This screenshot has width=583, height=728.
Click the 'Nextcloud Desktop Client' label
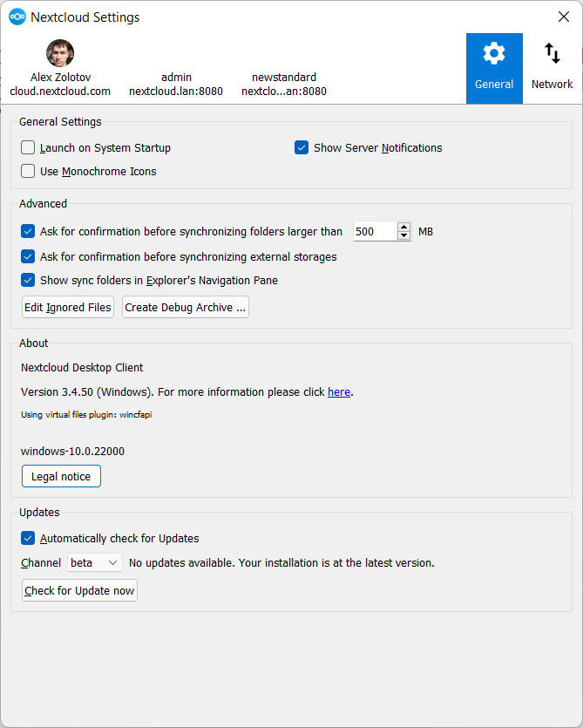point(82,368)
